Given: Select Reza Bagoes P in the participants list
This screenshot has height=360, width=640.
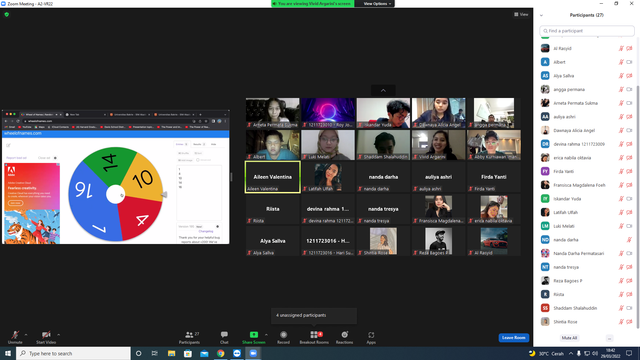Looking at the screenshot, I should (586, 280).
